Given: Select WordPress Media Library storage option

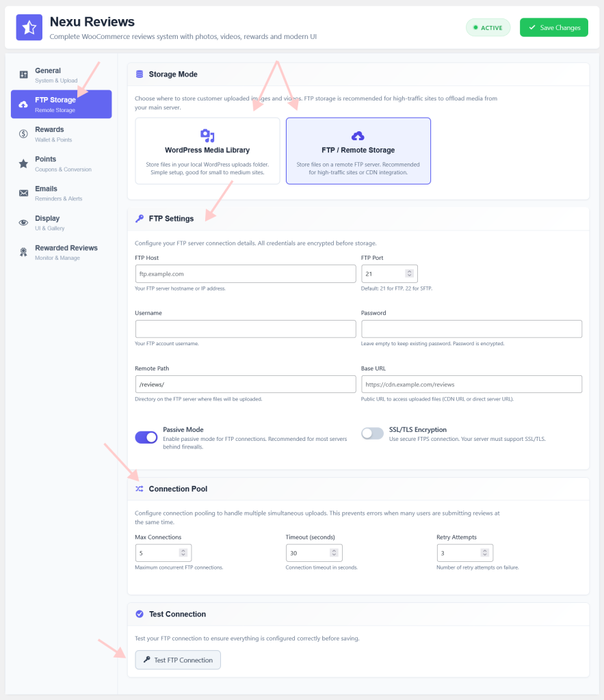Looking at the screenshot, I should click(x=207, y=151).
